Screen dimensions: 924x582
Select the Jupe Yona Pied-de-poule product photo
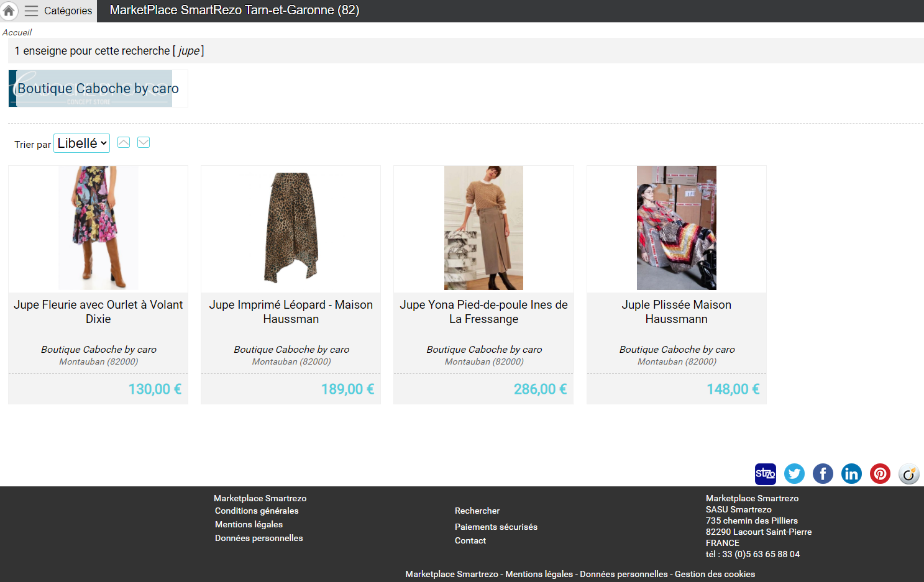483,228
